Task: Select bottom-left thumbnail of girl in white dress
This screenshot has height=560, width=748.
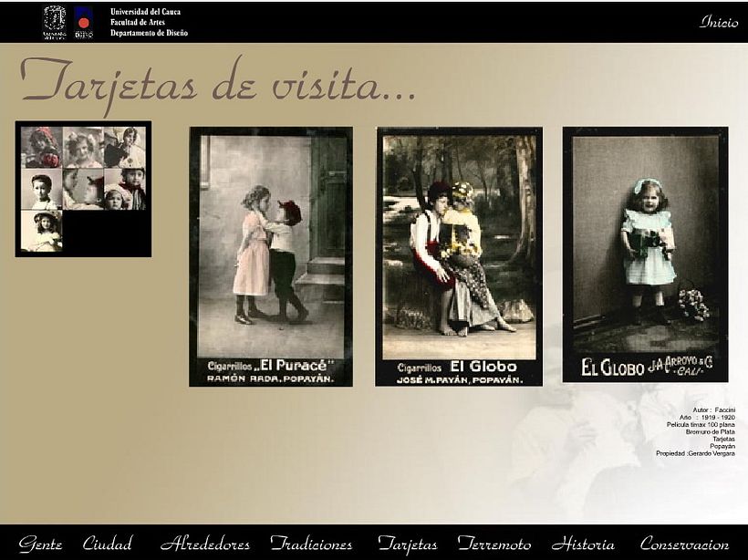Action: (41, 231)
